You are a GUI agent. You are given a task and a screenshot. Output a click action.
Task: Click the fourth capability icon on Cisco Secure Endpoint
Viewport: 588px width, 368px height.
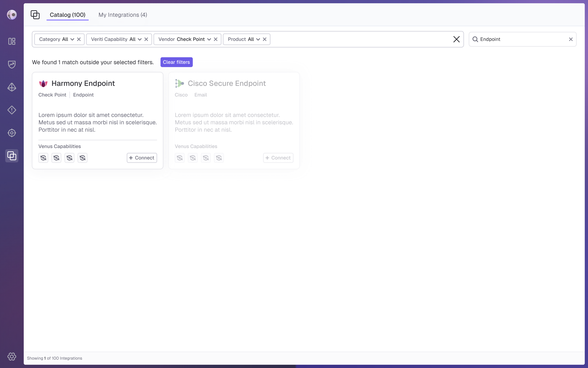(x=219, y=158)
